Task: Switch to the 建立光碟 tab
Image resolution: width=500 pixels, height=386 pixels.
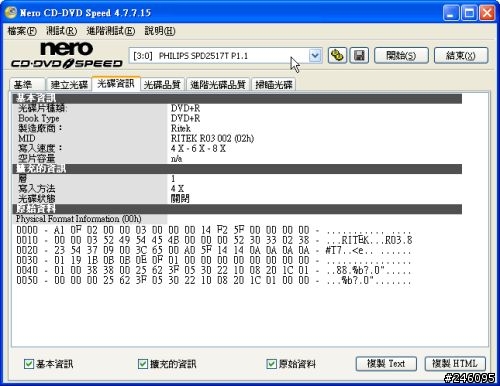Action: [x=69, y=85]
